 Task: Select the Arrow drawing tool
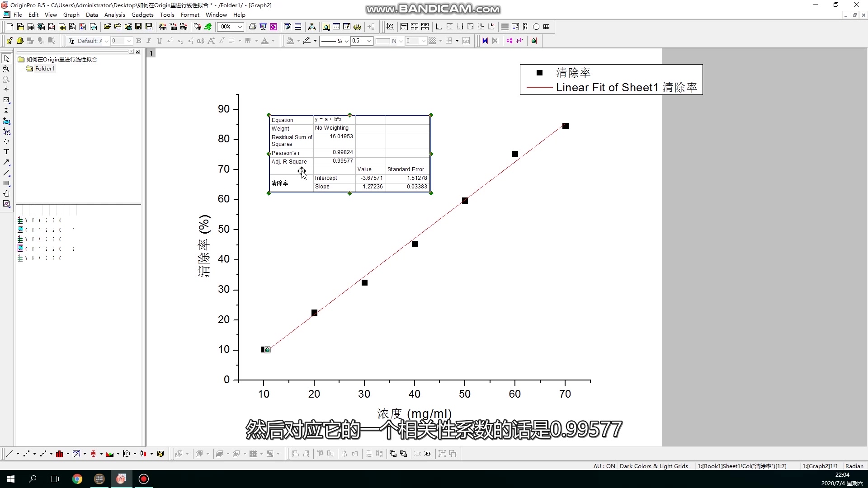tap(6, 162)
